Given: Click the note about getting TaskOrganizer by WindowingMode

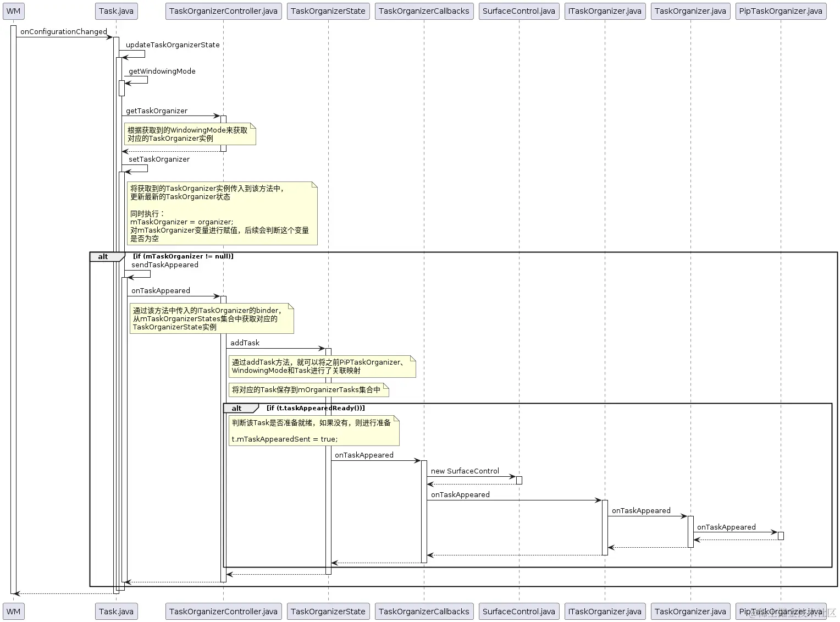Looking at the screenshot, I should (190, 134).
